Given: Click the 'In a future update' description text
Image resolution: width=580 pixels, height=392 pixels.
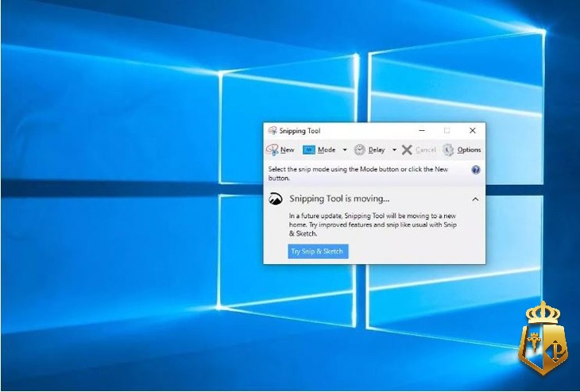Looking at the screenshot, I should [373, 225].
